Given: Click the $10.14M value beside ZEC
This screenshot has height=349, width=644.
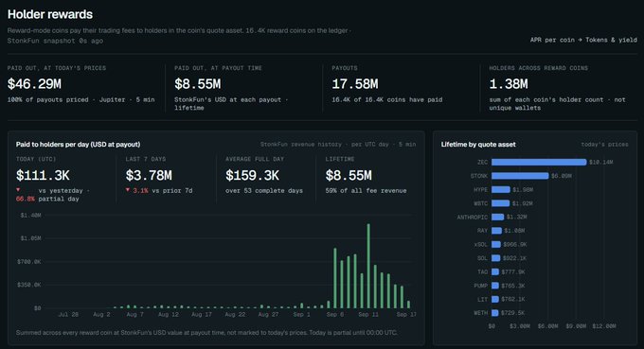Looking at the screenshot, I should [600, 163].
